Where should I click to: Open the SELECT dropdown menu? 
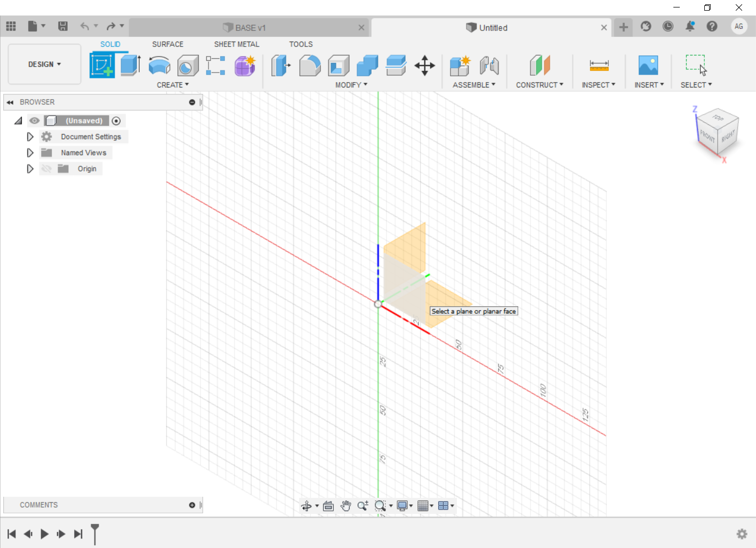[x=696, y=85]
